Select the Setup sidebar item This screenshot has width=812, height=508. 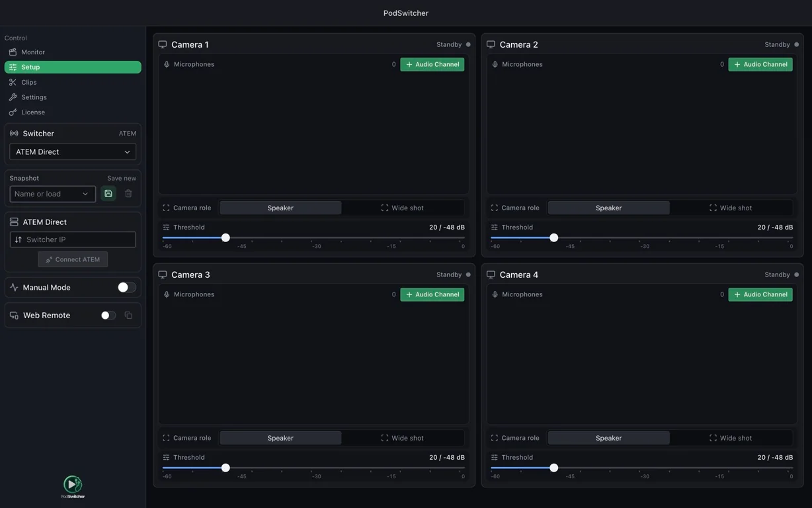click(x=73, y=67)
